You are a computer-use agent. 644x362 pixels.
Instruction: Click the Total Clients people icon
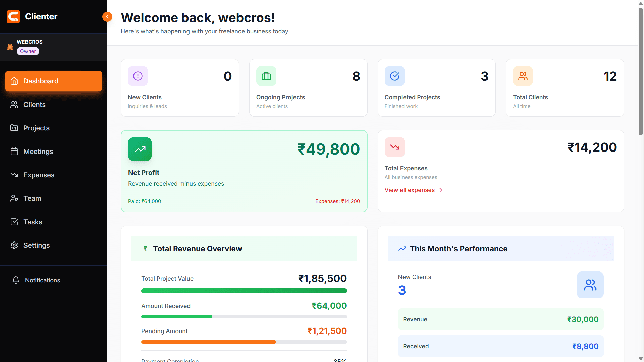point(523,76)
